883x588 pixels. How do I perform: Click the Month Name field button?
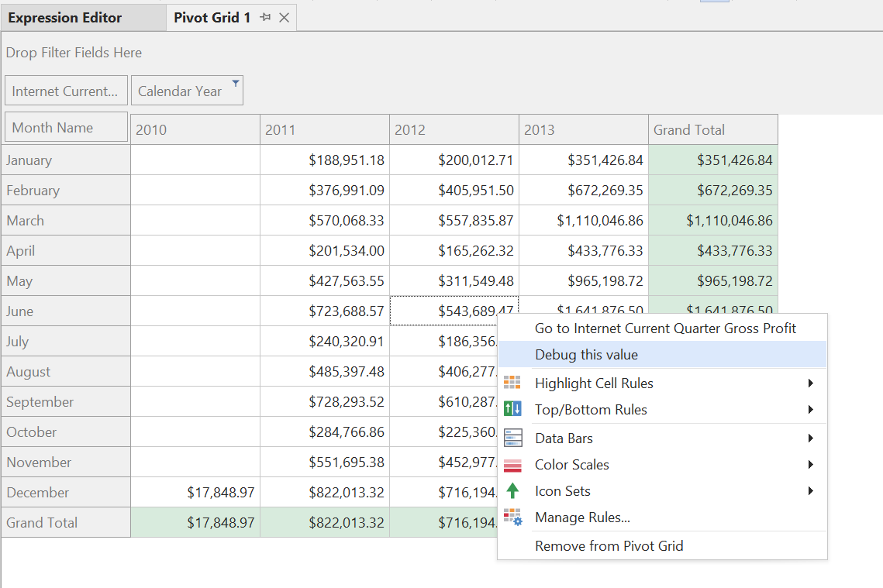(x=66, y=128)
